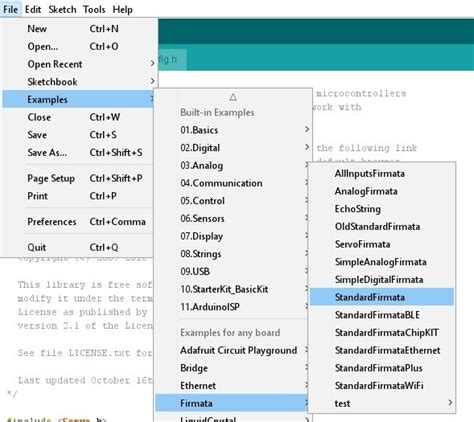Expand the Open Recent submenu
474x422 pixels.
tap(79, 64)
